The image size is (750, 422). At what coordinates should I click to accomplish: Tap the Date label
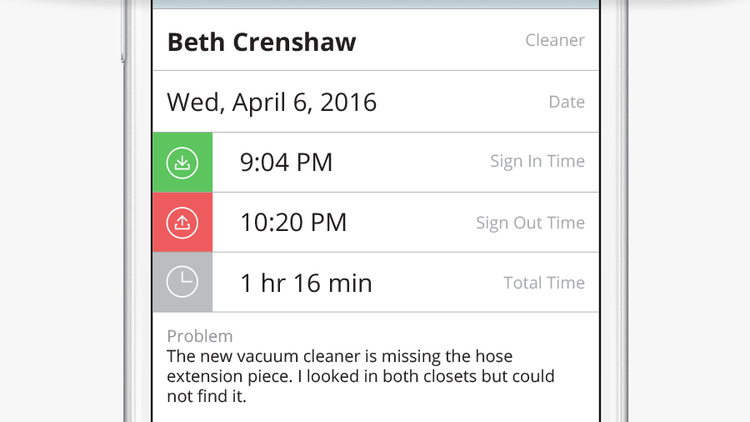pos(566,102)
